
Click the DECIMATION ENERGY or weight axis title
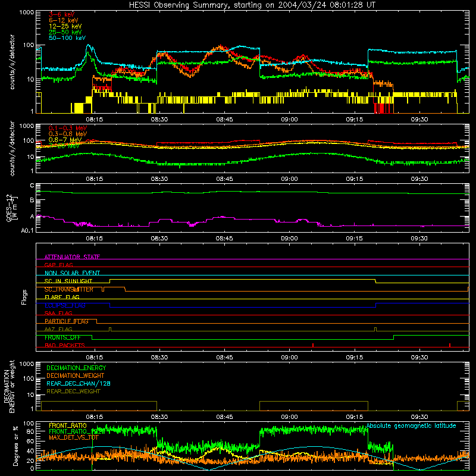(9, 386)
